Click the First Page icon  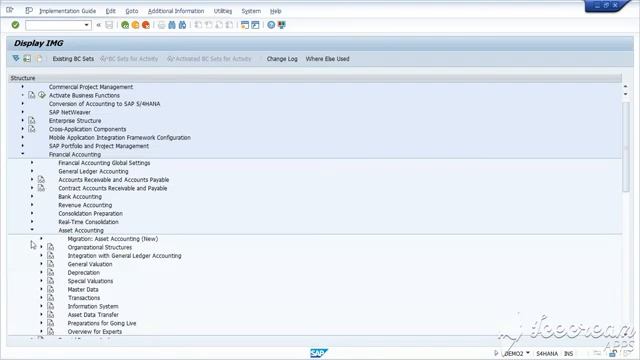[x=198, y=25]
